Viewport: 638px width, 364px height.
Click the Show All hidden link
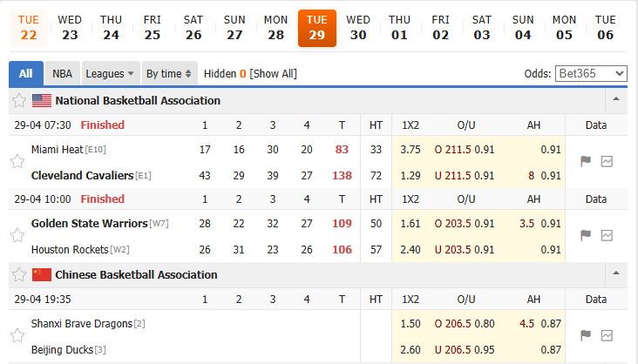pos(274,74)
